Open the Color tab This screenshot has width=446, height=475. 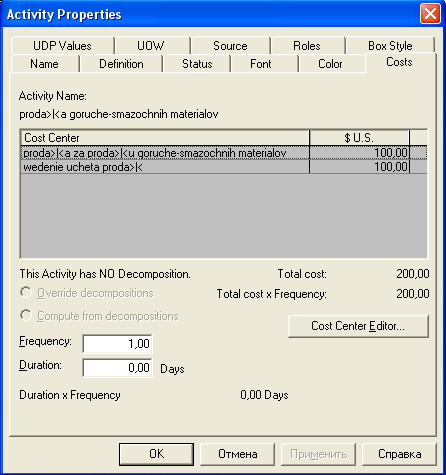tap(330, 64)
